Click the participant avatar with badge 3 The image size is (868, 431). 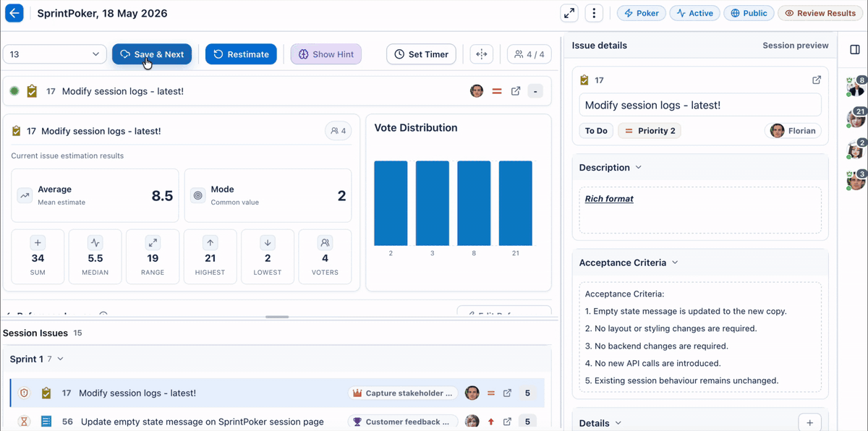coord(856,179)
